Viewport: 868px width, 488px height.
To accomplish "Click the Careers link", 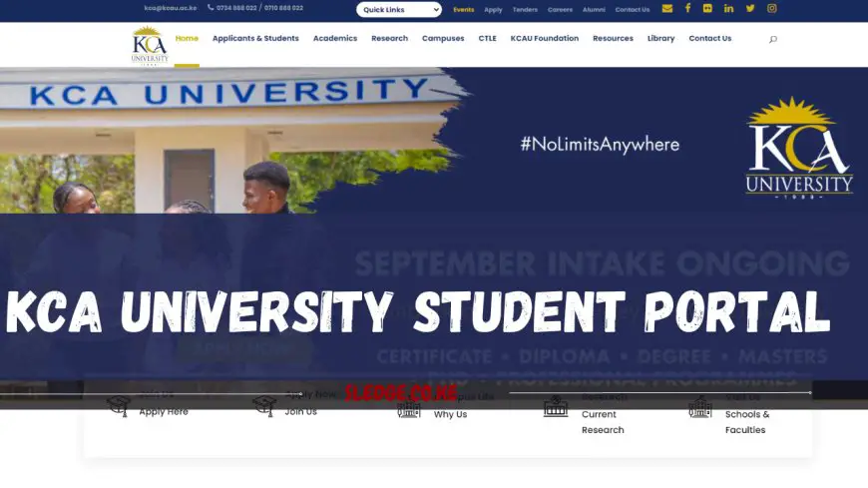I will pyautogui.click(x=560, y=9).
